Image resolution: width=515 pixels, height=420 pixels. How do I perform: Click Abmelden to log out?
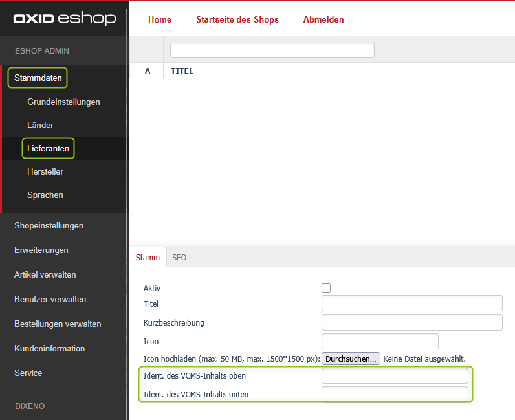tap(323, 19)
